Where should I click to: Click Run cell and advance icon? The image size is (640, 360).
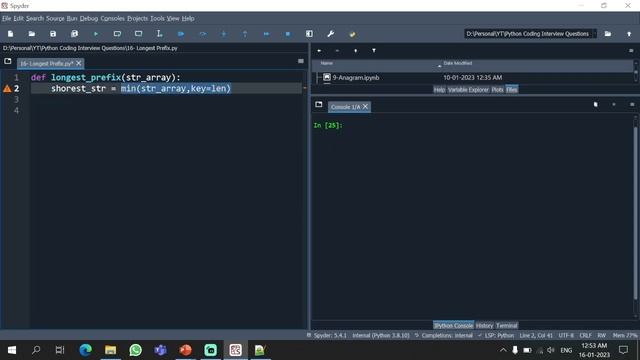click(x=138, y=34)
